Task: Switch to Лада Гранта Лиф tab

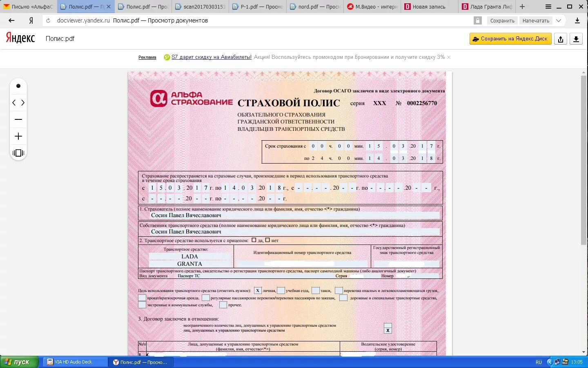Action: pyautogui.click(x=487, y=7)
